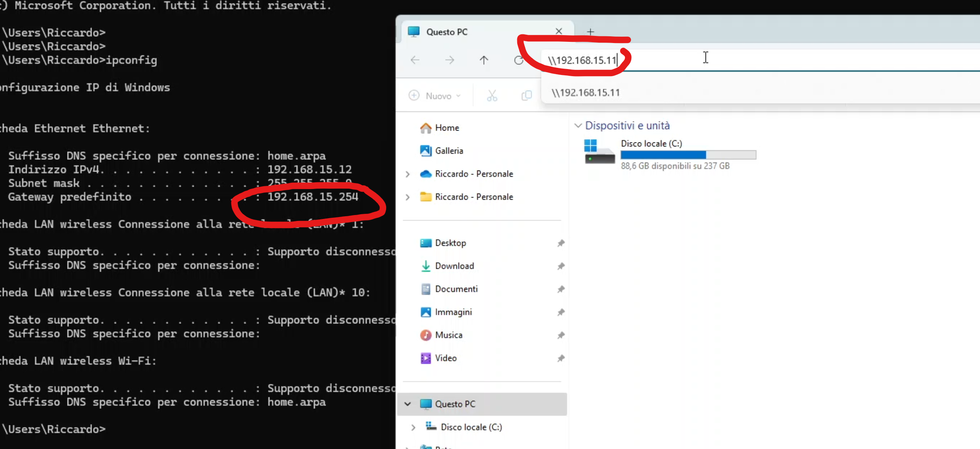Click the C: drive capacity bar
Image resolution: width=980 pixels, height=449 pixels.
688,155
